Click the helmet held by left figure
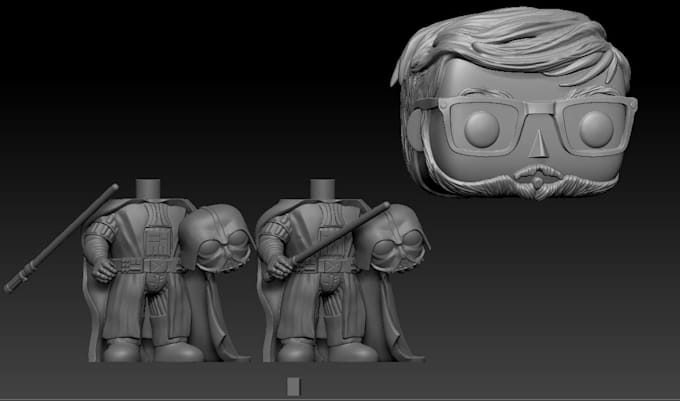Image resolution: width=680 pixels, height=401 pixels. tap(216, 238)
